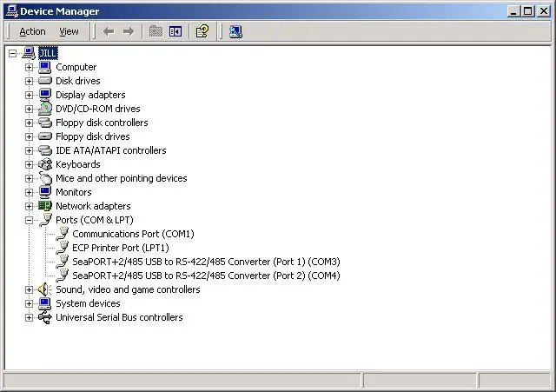Click the SeaPORT Port 2 (COM4) icon
This screenshot has height=392, width=556.
click(x=63, y=276)
